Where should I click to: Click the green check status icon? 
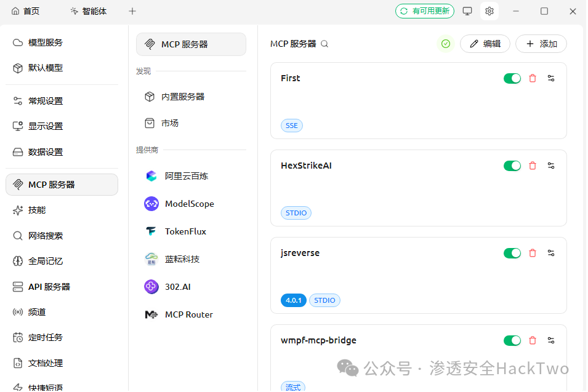click(446, 44)
